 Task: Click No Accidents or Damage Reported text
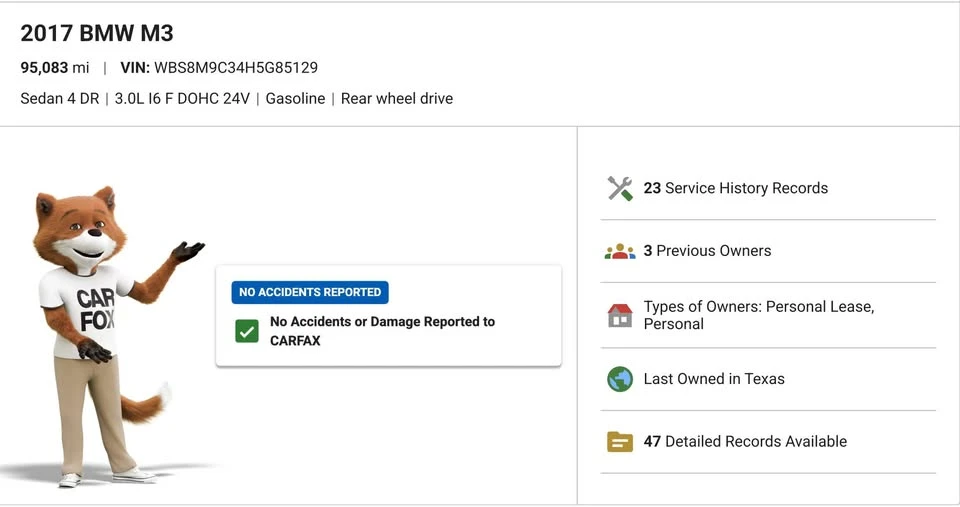click(x=382, y=331)
